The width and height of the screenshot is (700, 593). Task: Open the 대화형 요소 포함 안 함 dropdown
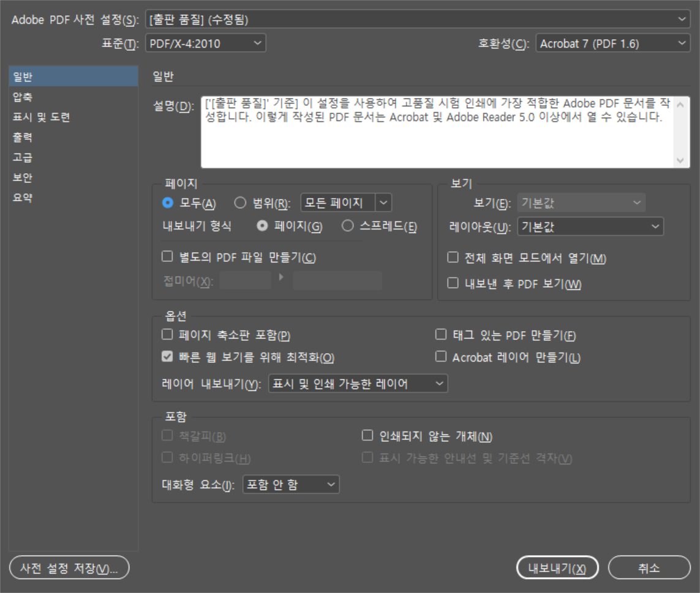[x=291, y=485]
